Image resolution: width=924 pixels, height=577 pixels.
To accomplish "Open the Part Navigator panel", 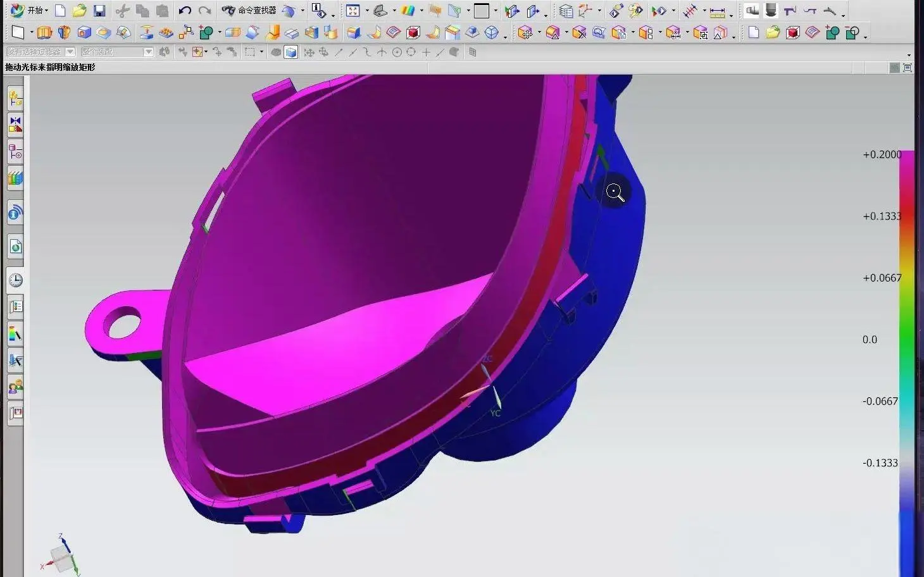I will 15,152.
